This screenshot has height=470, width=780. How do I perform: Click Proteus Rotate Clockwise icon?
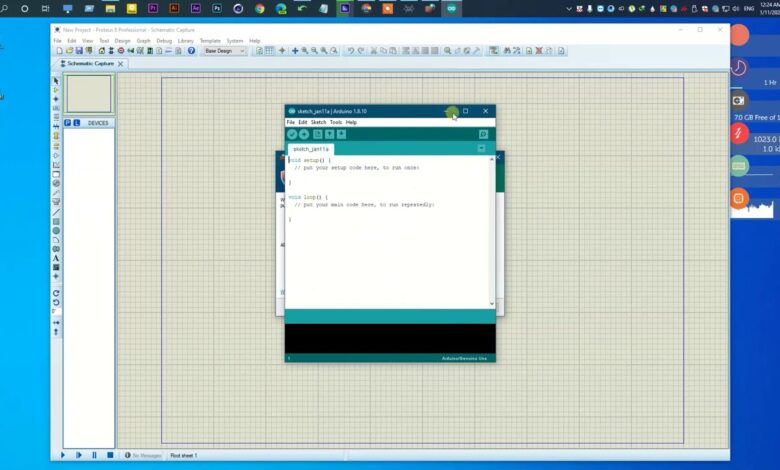click(x=56, y=293)
